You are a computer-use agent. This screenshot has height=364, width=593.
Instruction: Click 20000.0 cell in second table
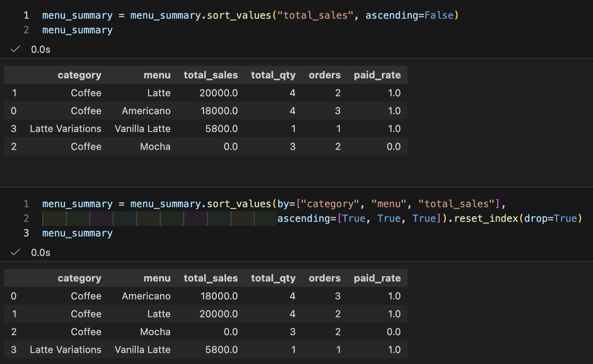(x=218, y=314)
